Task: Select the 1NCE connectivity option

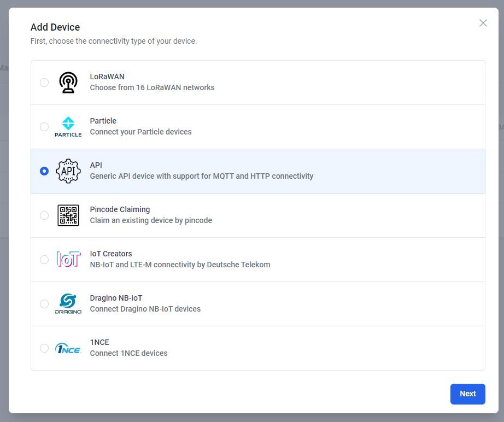Action: (44, 348)
